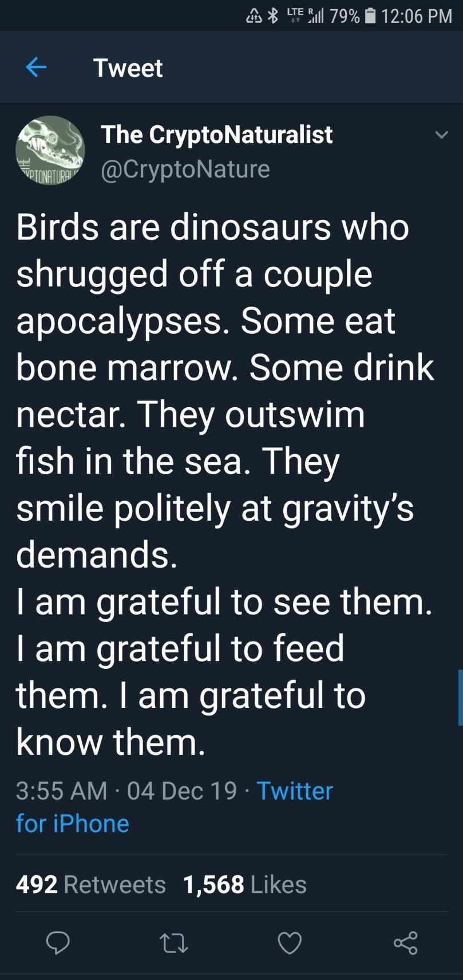Viewport: 463px width, 980px height.
Task: Tap the battery icon in status bar
Action: [x=370, y=15]
